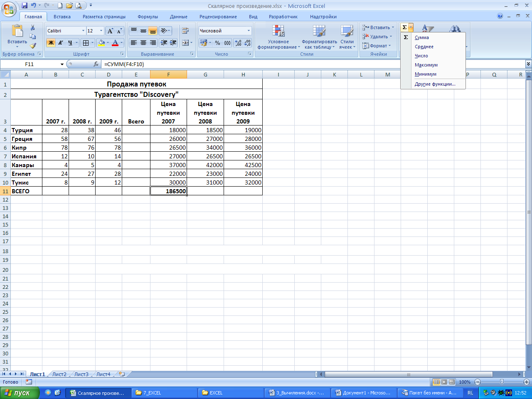Toggle Center horizontal alignment
The image size is (532, 399).
(143, 43)
